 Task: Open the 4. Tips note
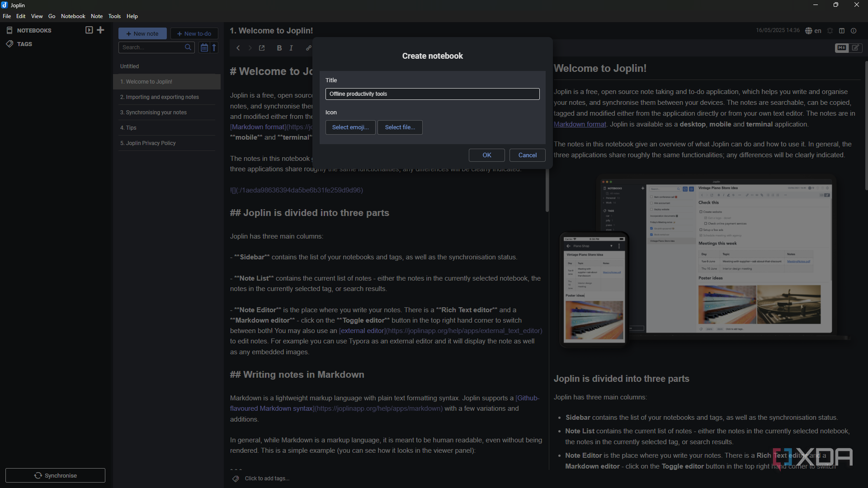point(167,128)
